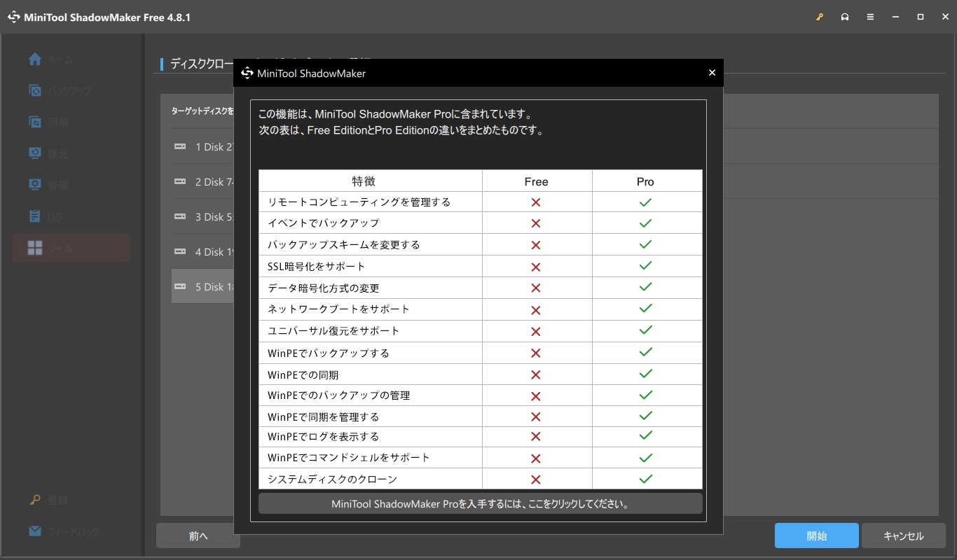The height and width of the screenshot is (560, 957).
Task: Click the WinPEでログを表示する row text
Action: pyautogui.click(x=323, y=437)
